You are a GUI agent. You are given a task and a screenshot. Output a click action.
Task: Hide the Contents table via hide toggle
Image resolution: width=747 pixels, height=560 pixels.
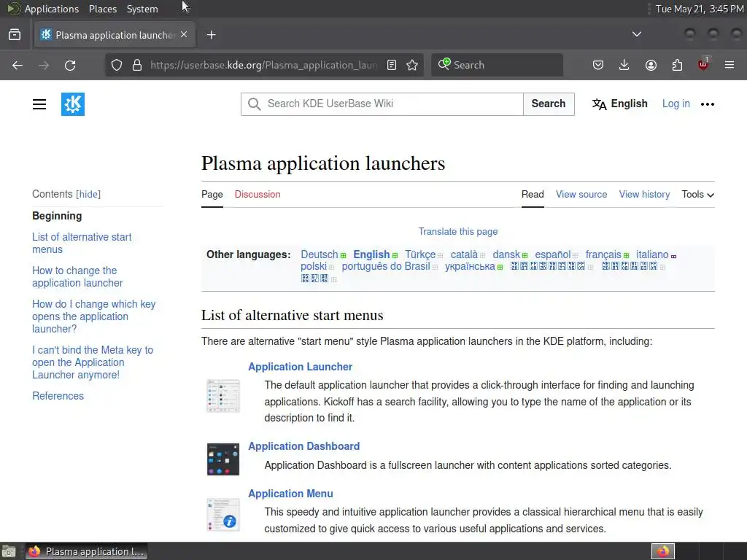tap(88, 194)
